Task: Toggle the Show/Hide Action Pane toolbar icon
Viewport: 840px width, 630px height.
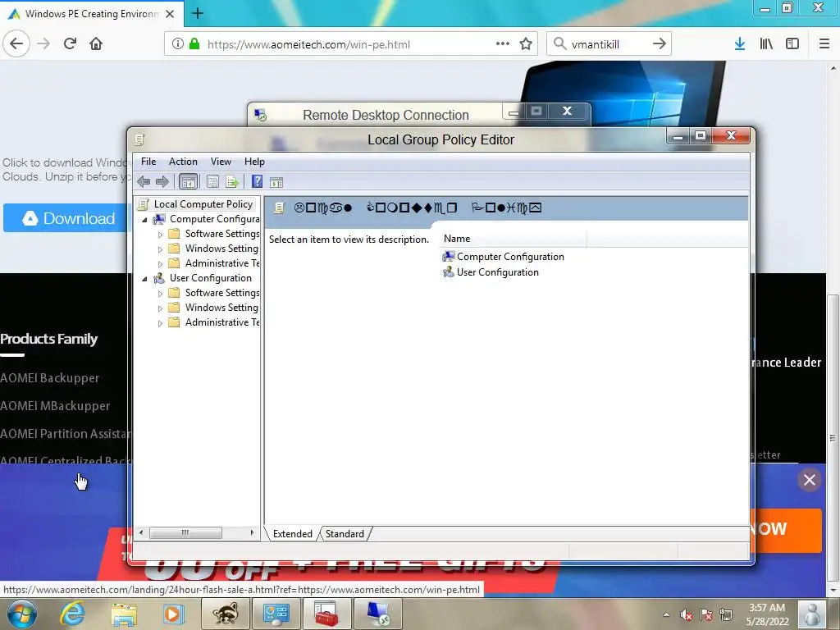Action: (276, 182)
